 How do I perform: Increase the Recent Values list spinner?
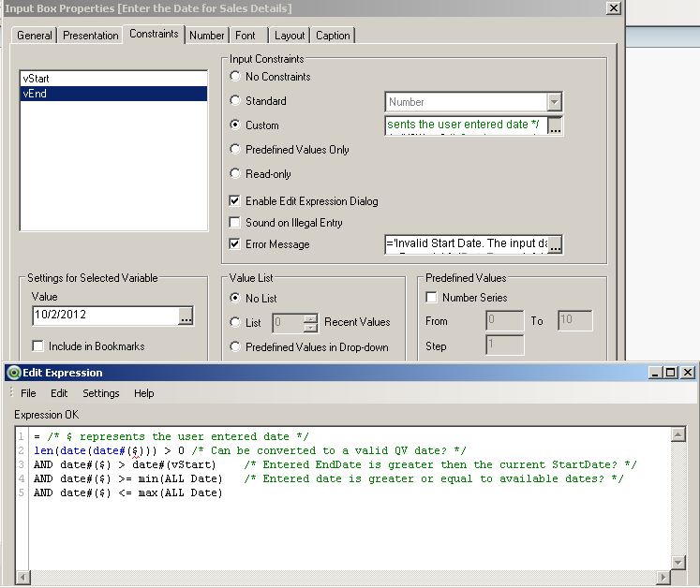coord(311,317)
